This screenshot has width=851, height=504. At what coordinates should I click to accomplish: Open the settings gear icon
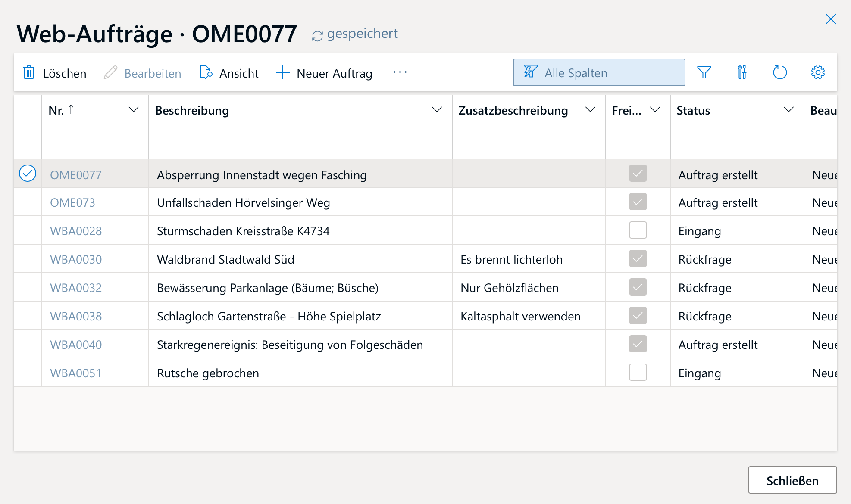click(818, 72)
